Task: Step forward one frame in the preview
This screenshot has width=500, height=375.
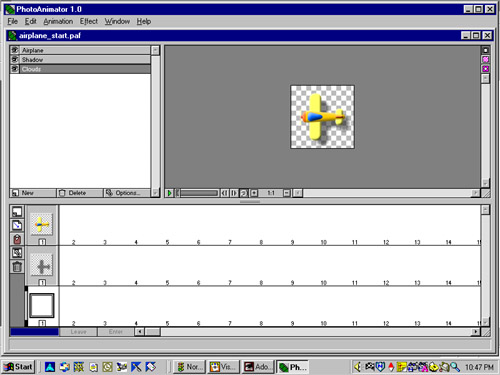Action: (x=234, y=193)
